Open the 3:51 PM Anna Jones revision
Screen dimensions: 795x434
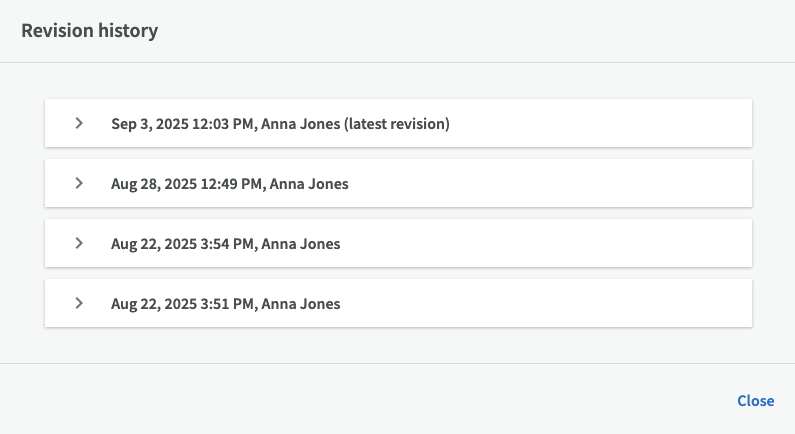click(225, 304)
